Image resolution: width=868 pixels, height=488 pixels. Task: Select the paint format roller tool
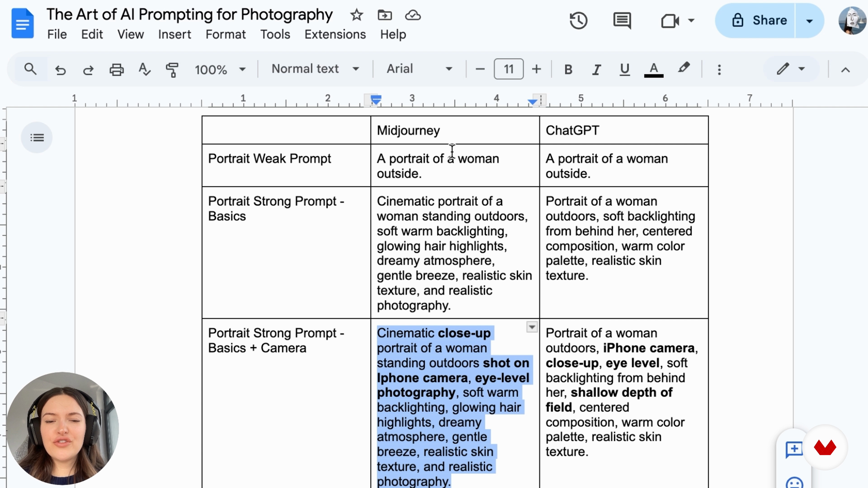tap(172, 69)
